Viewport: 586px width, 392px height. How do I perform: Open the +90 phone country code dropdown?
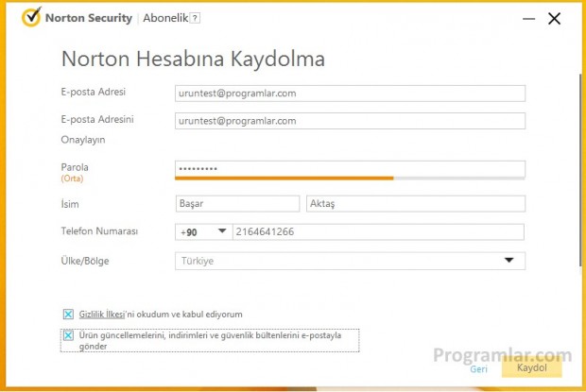203,232
